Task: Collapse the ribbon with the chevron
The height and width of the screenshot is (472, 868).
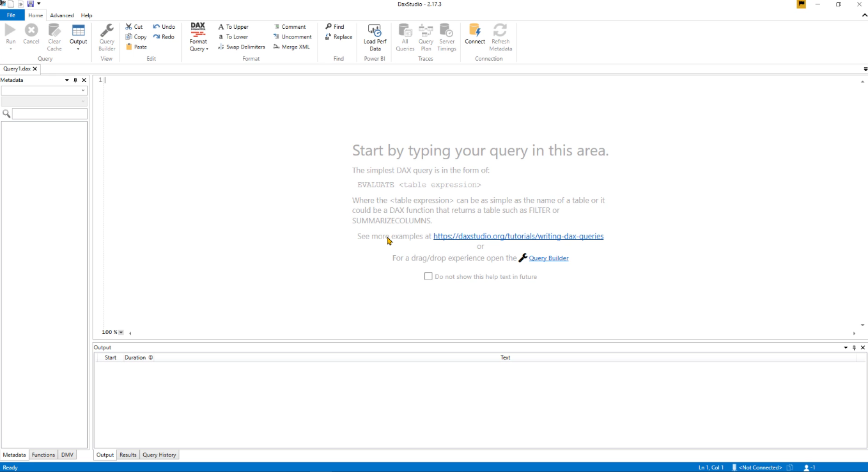Action: coord(864,15)
